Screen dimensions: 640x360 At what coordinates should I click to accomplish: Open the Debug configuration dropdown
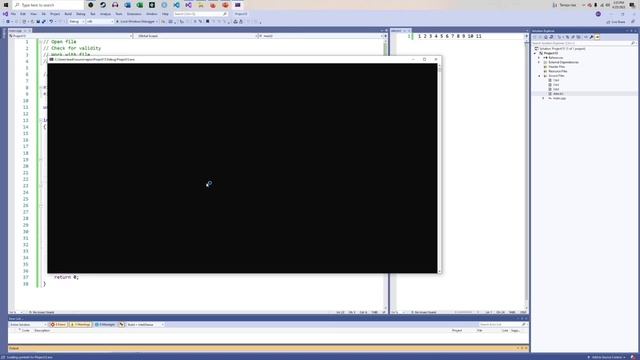[76, 22]
